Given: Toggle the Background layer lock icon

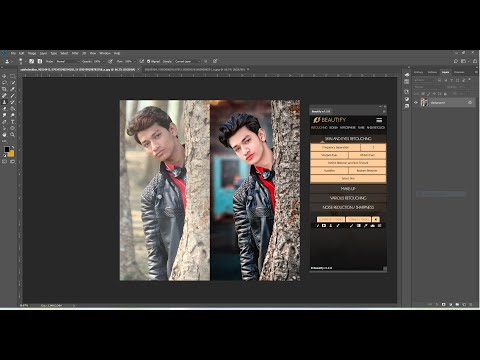Looking at the screenshot, I should coord(470,102).
